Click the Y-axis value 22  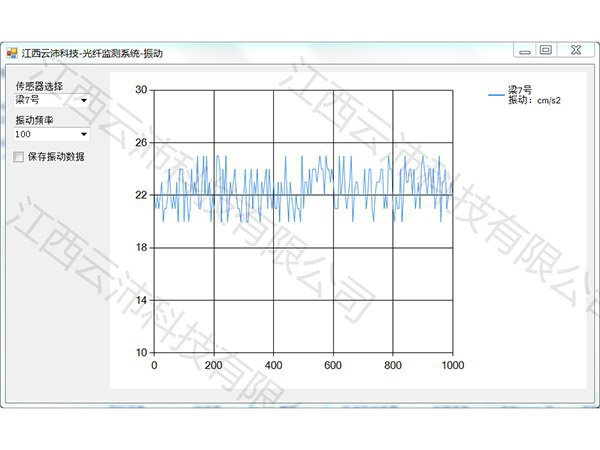pyautogui.click(x=141, y=195)
